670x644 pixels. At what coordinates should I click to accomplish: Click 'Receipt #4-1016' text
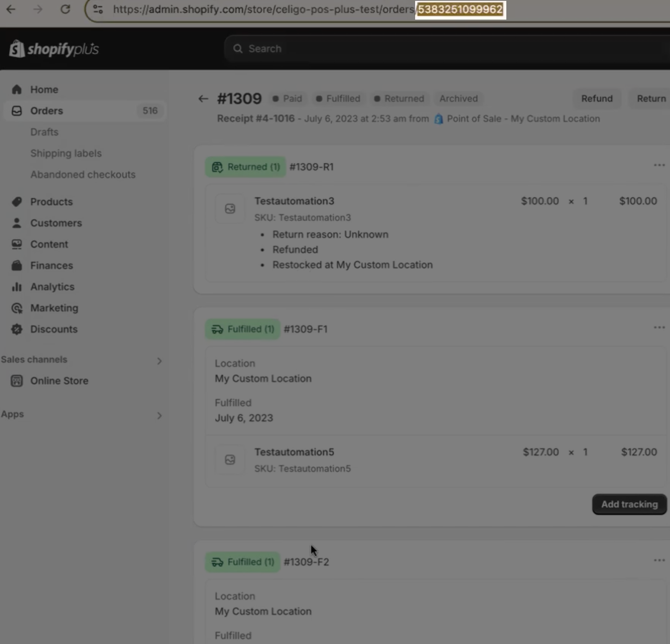(256, 119)
